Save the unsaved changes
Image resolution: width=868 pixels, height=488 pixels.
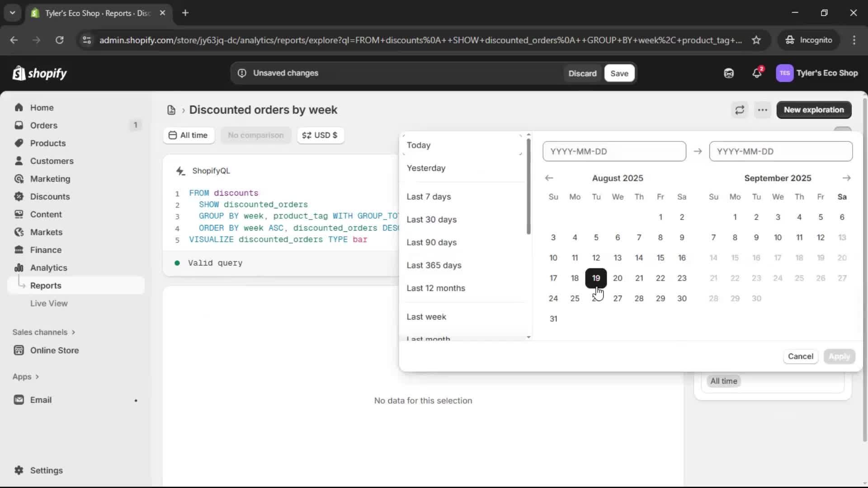(619, 73)
